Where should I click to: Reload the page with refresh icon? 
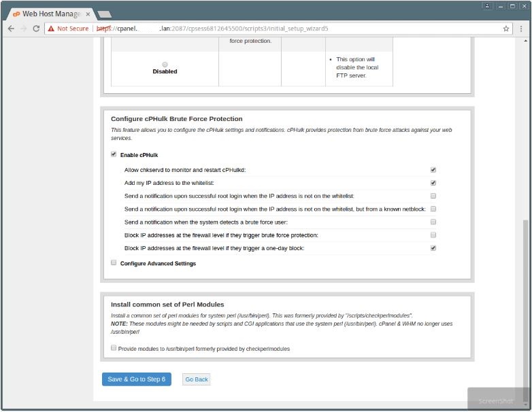36,29
